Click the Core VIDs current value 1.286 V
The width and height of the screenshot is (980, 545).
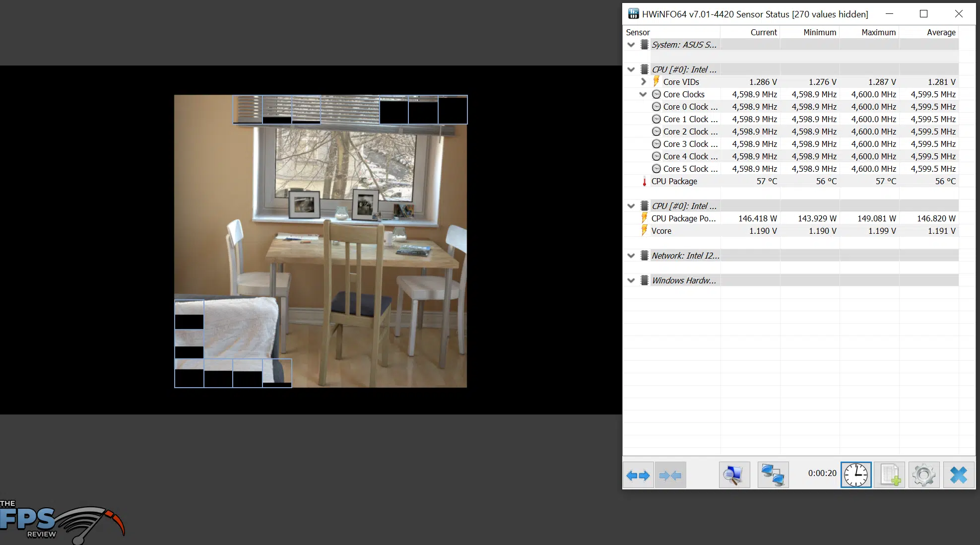763,82
